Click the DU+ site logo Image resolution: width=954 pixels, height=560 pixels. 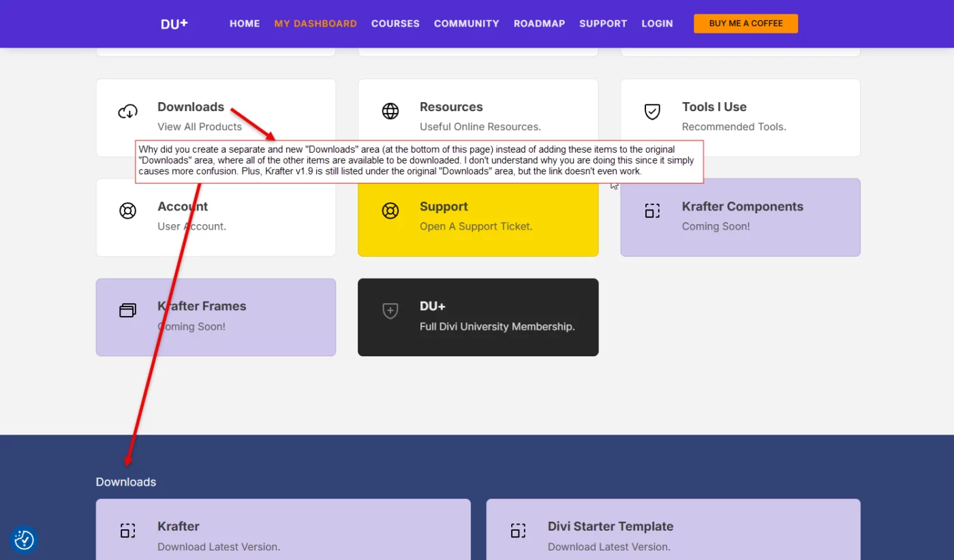point(174,24)
